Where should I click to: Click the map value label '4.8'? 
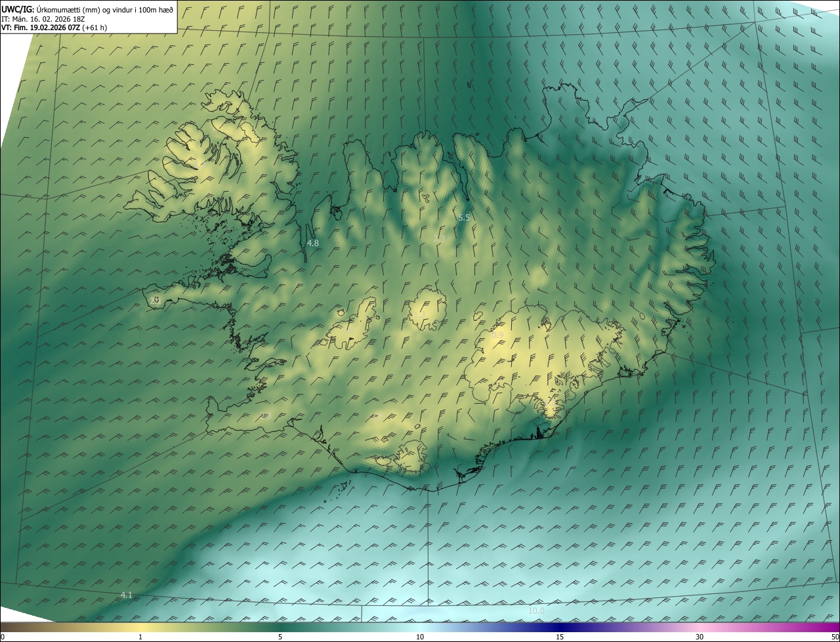click(313, 243)
